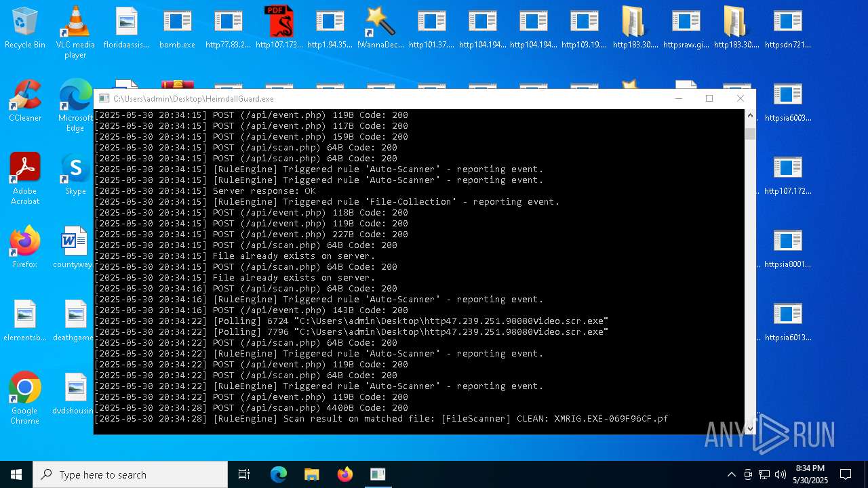Click the 'File-Collection' rule log line
Viewport: 868px width, 488px height.
(x=327, y=202)
